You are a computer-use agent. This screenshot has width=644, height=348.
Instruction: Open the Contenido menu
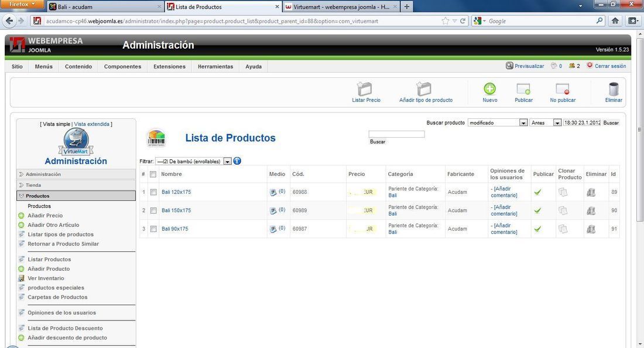pyautogui.click(x=78, y=66)
